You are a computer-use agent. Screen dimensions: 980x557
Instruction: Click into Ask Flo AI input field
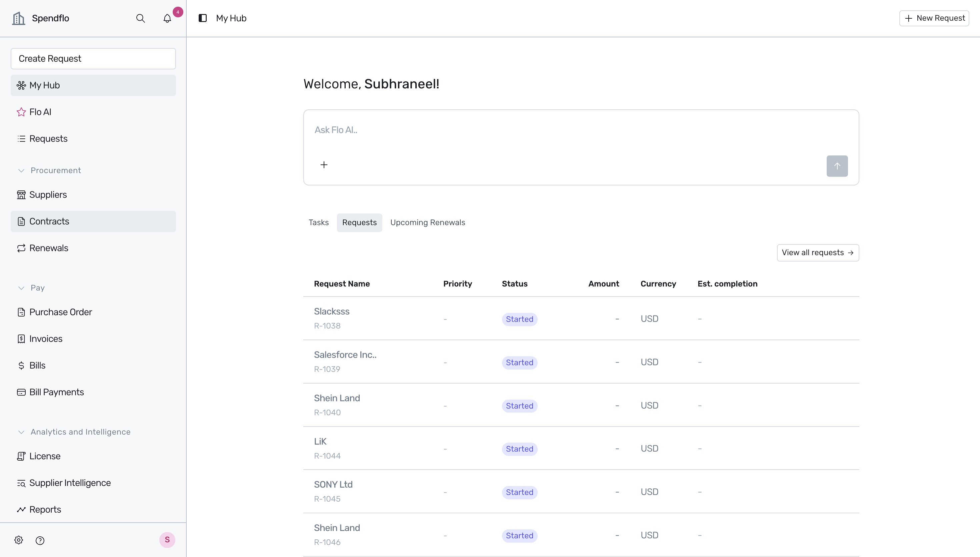(581, 130)
